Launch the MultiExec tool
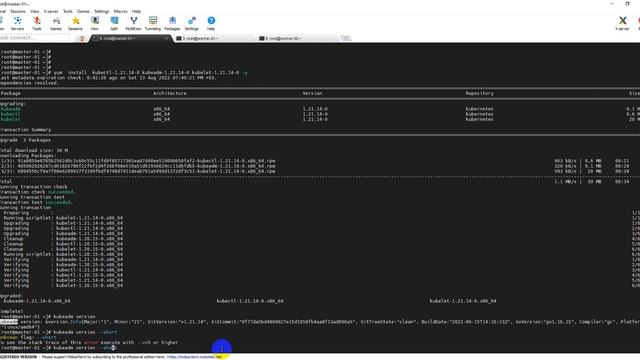 coord(133,23)
